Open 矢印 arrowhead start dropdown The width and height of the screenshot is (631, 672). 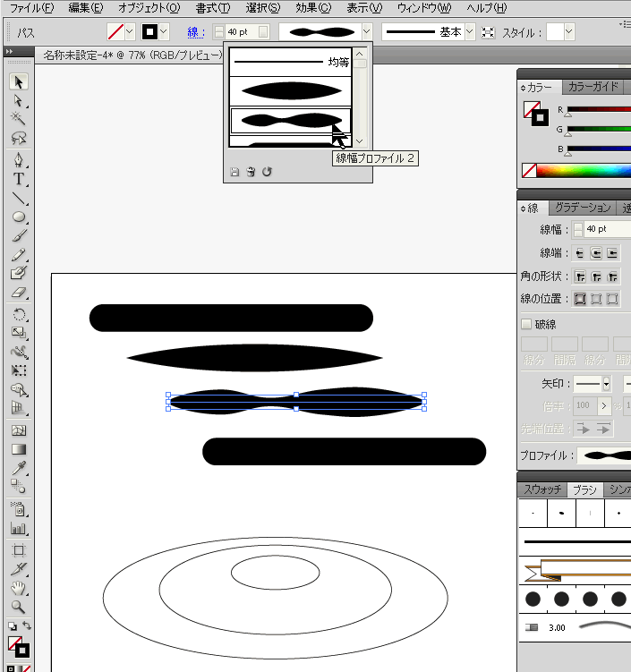pos(606,384)
